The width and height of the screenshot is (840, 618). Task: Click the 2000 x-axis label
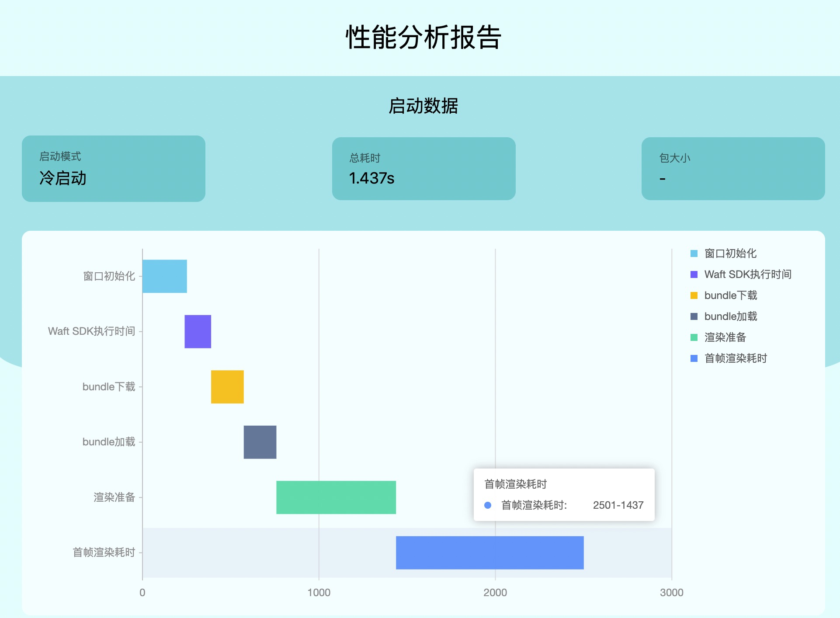pyautogui.click(x=495, y=593)
